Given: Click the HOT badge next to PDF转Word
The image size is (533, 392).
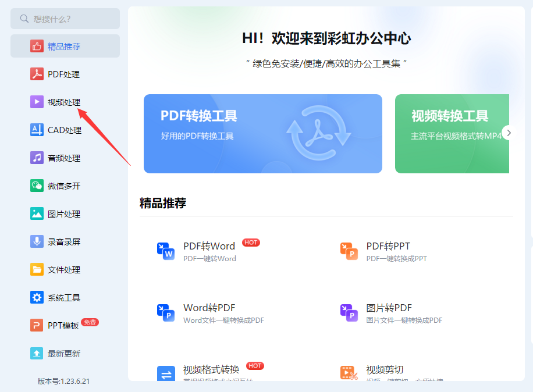Looking at the screenshot, I should tap(251, 243).
